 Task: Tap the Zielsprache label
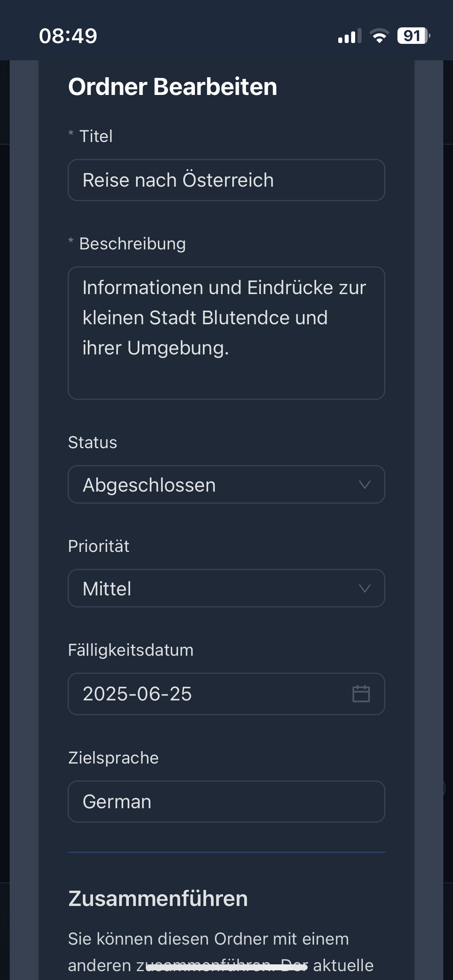[x=114, y=758]
